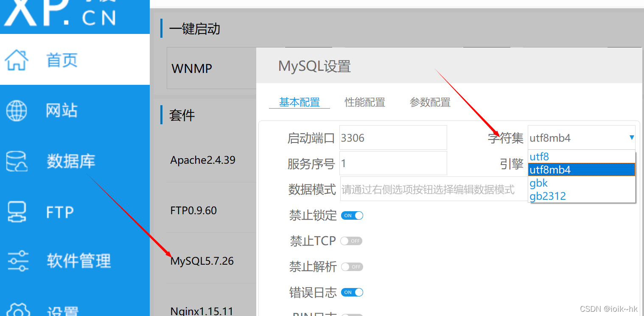
Task: Click MySQL5.7.26 in the 套件 list
Action: 202,260
